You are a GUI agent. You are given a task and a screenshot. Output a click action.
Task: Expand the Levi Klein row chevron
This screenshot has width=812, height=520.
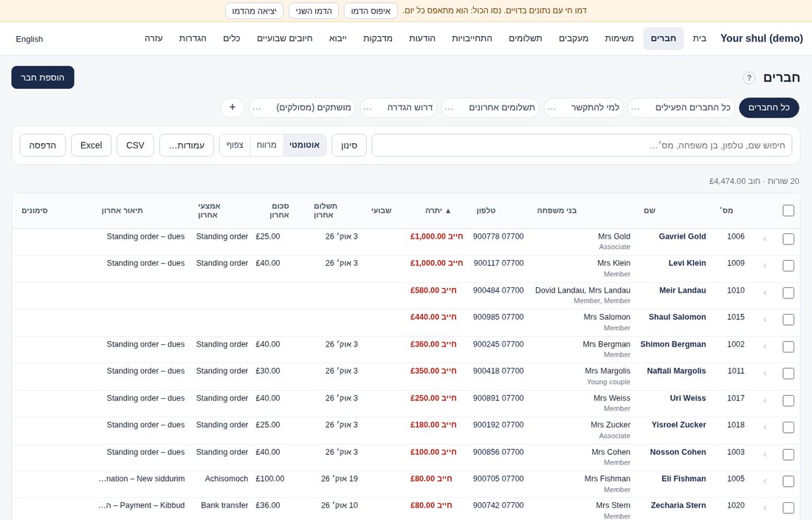click(765, 266)
